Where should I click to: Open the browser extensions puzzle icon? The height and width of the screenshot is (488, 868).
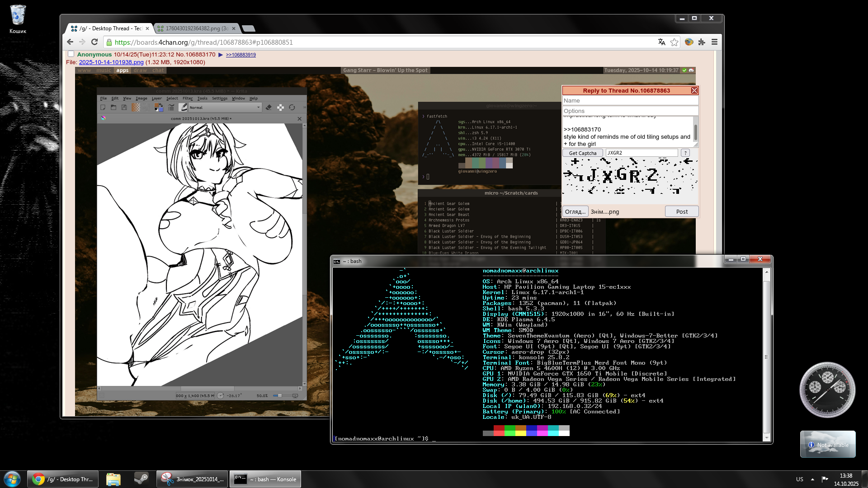pos(702,42)
